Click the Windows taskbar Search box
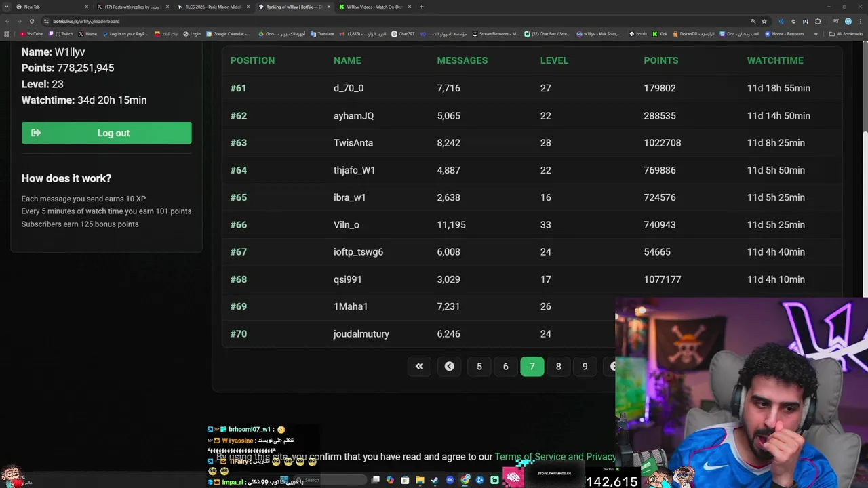The image size is (868, 488). 330,480
